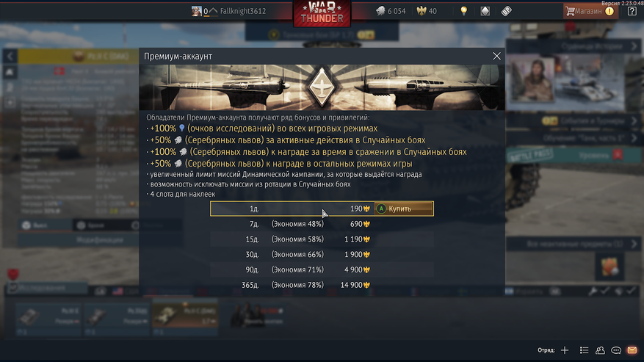The width and height of the screenshot is (644, 362).
Task: Open the lightbulb hints icon
Action: pyautogui.click(x=463, y=11)
